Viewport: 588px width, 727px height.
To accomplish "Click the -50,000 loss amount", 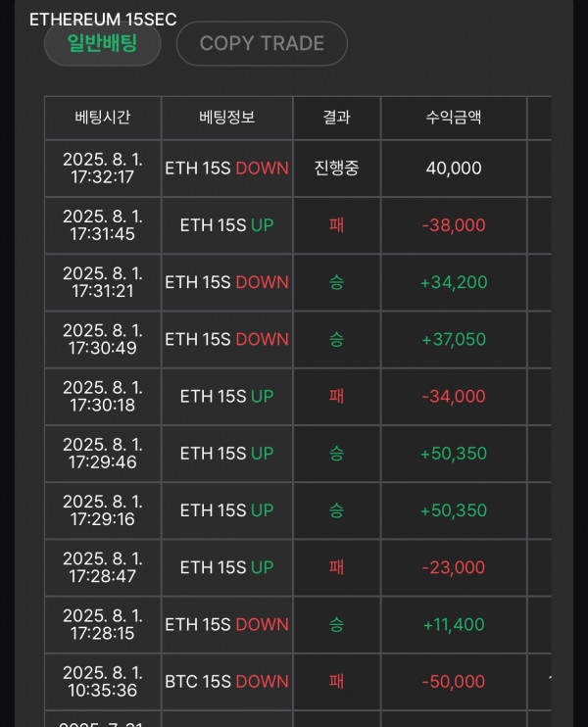I will [454, 682].
